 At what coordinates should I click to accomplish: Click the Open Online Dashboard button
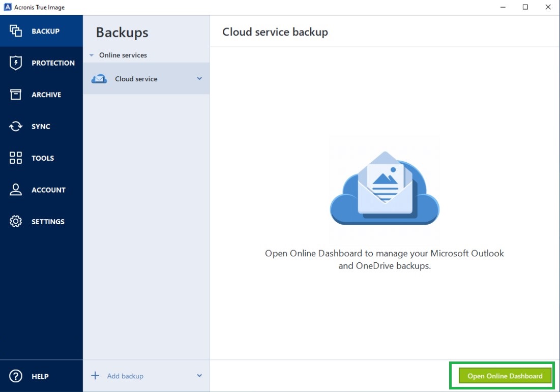tap(503, 376)
